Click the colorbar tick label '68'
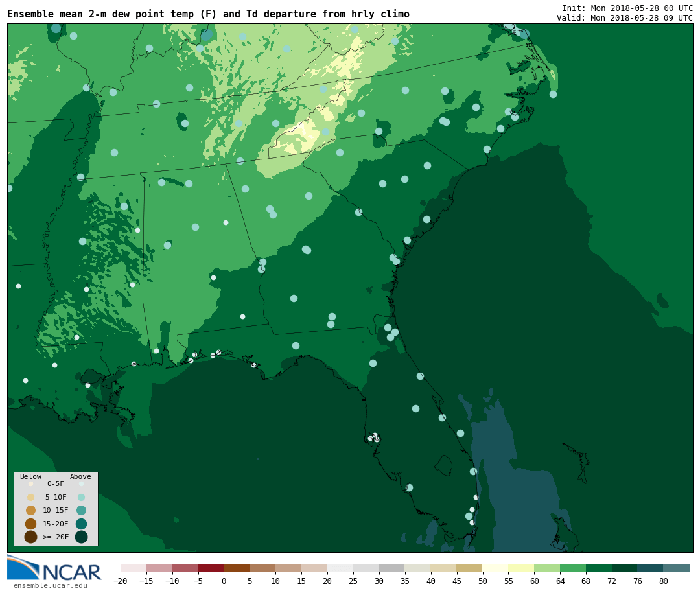Image resolution: width=700 pixels, height=593 pixels. pyautogui.click(x=586, y=581)
